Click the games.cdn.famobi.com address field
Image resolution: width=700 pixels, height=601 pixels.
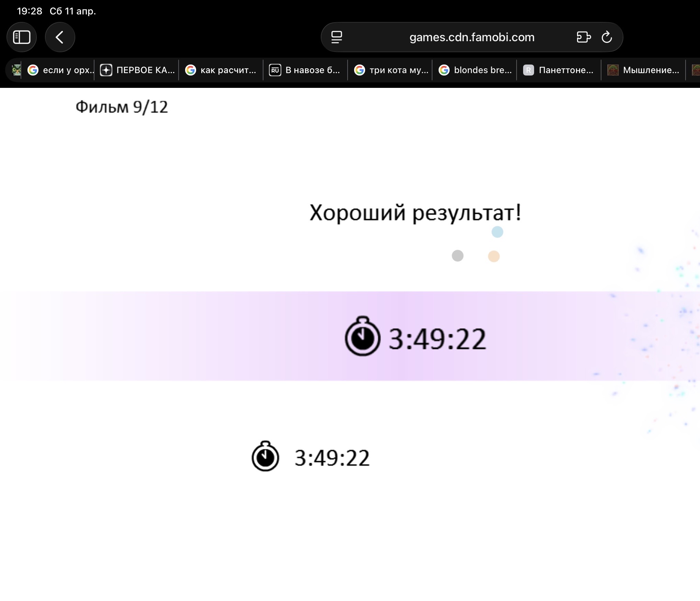pyautogui.click(x=472, y=37)
